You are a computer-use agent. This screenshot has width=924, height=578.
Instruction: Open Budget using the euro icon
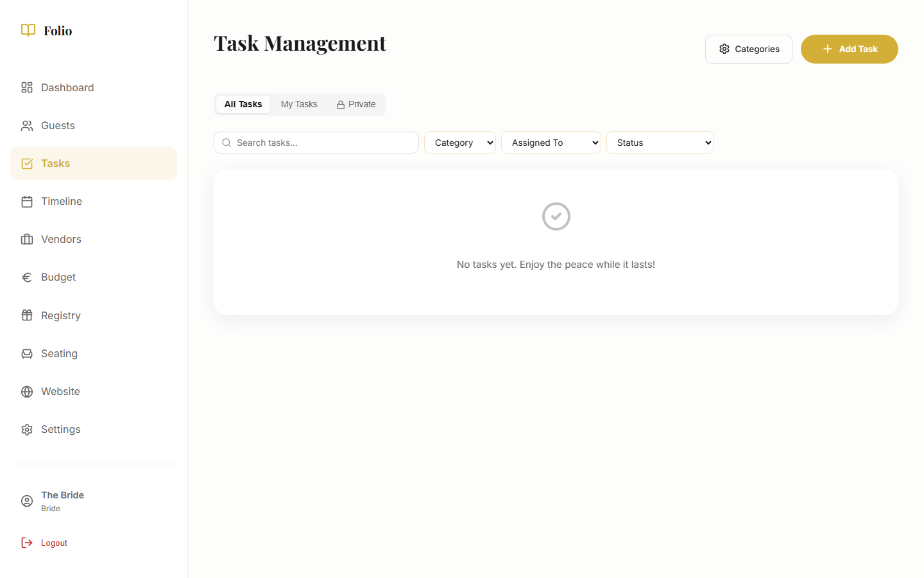tap(26, 277)
